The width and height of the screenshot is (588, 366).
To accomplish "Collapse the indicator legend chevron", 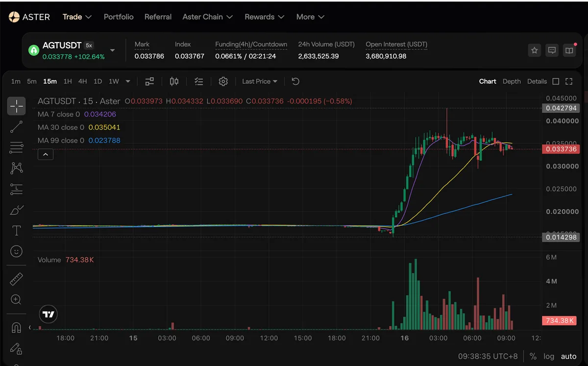I will 46,154.
